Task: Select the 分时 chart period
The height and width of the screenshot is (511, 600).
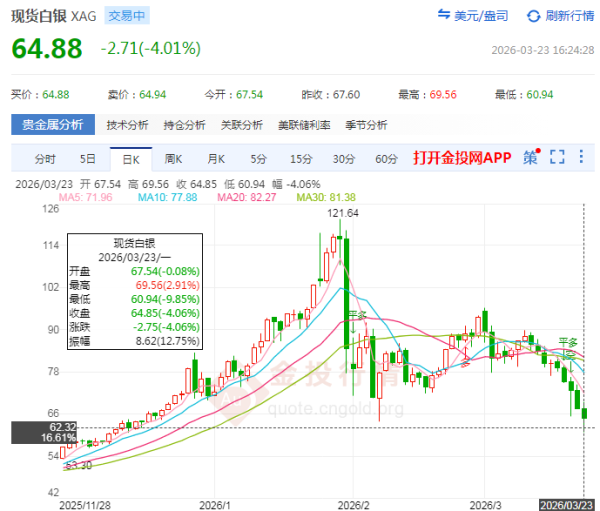Action: coord(45,159)
